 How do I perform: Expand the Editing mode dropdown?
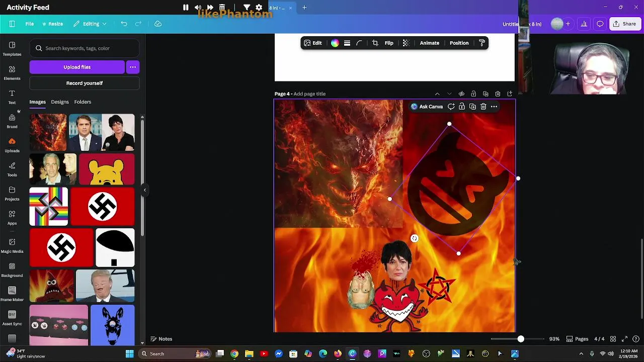[90, 24]
